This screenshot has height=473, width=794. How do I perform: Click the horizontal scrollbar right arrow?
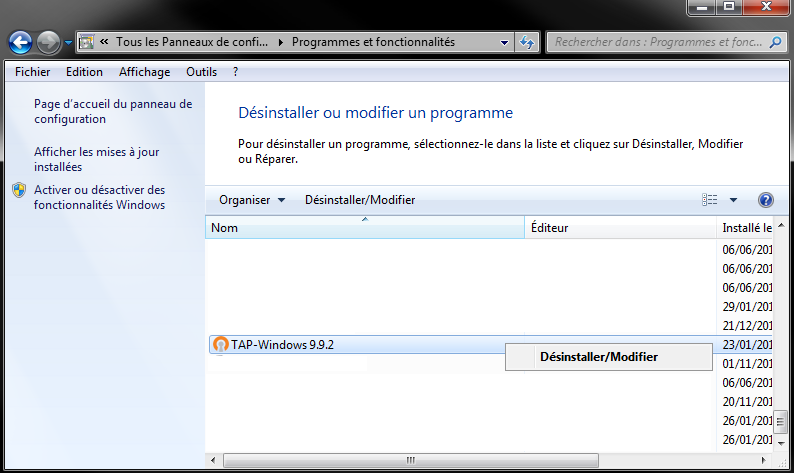tap(764, 460)
